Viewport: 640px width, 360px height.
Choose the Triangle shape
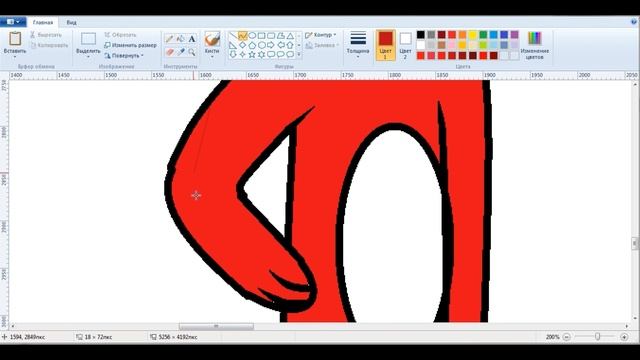[x=290, y=36]
